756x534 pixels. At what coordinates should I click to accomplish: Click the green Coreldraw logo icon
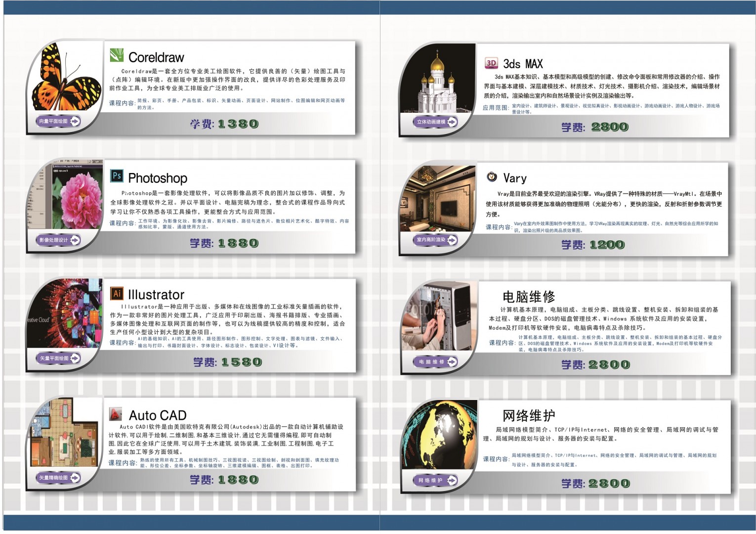point(116,55)
